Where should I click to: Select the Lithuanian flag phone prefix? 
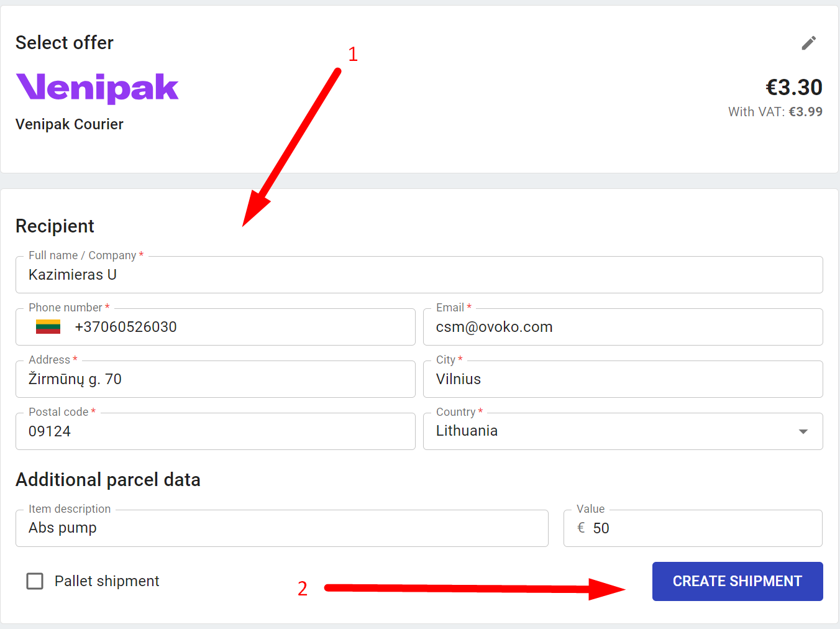[48, 327]
